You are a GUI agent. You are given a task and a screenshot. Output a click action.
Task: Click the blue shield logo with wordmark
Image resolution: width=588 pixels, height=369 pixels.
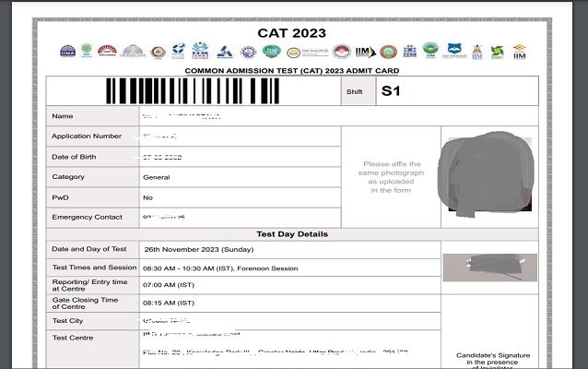pos(454,51)
